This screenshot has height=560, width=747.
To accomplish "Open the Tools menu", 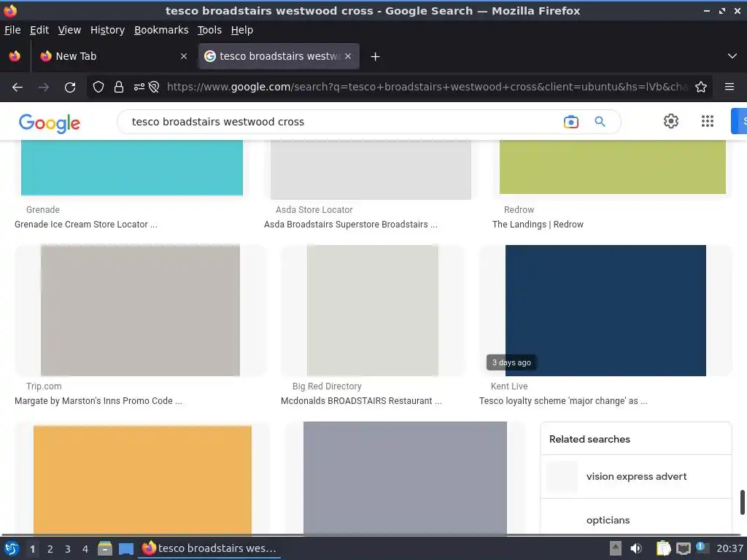I will point(209,30).
